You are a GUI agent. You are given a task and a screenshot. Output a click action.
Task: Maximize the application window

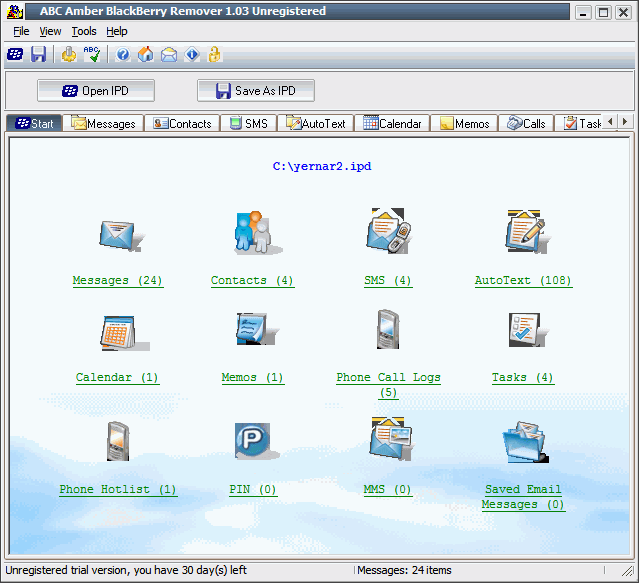tap(603, 12)
